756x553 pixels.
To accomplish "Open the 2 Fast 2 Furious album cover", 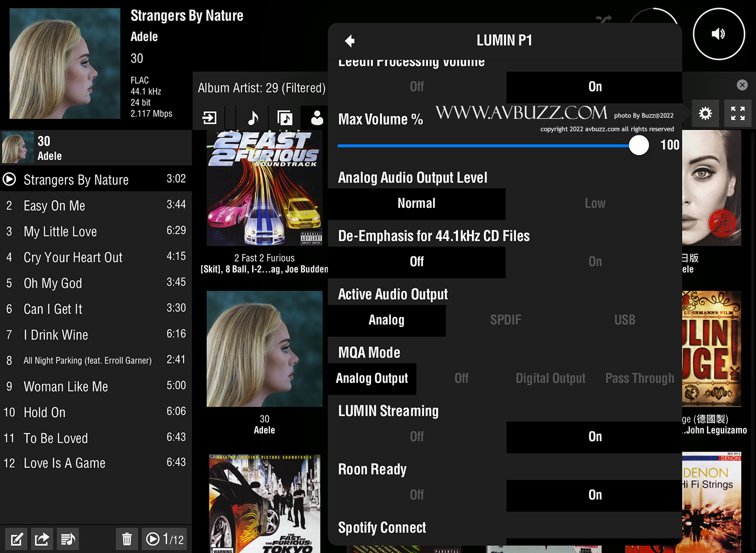I will (265, 188).
